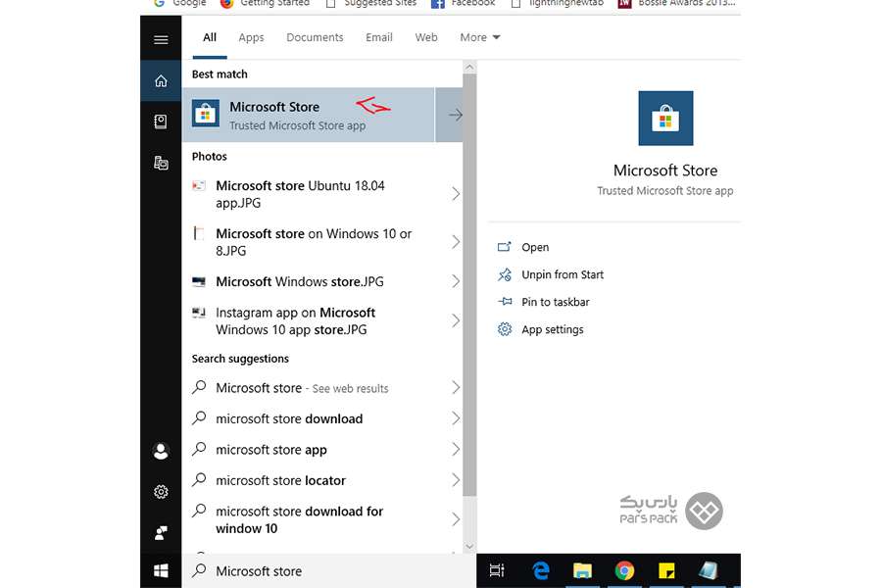Click the search results vertical scrollbar
The height and width of the screenshot is (588, 882).
pyautogui.click(x=469, y=294)
